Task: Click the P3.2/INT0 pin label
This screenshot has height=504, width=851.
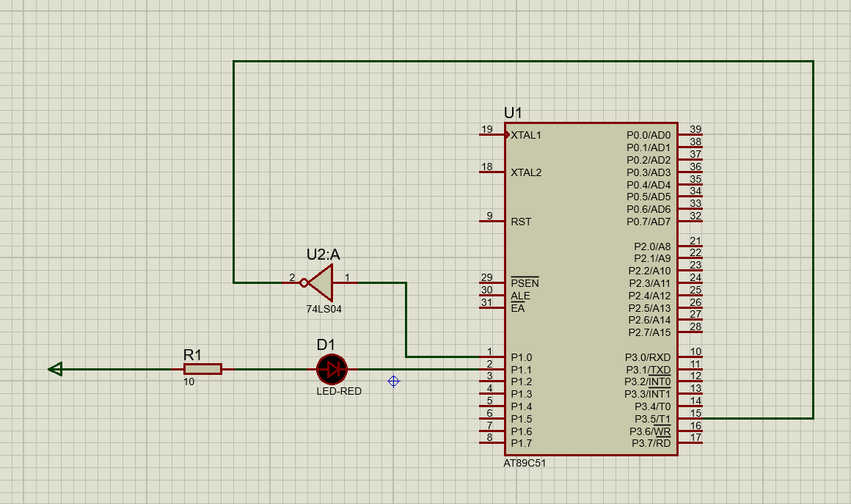Action: tap(648, 382)
